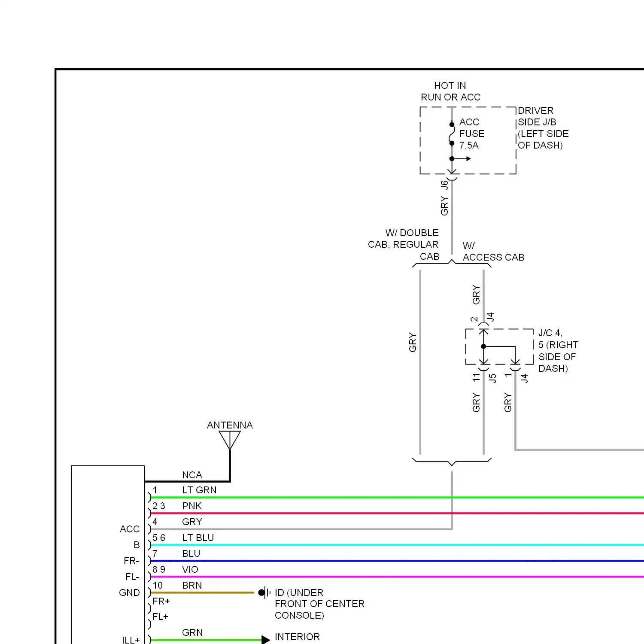Select the vertical "GRY" label on the double cab wire
644x644 pixels.
click(413, 342)
